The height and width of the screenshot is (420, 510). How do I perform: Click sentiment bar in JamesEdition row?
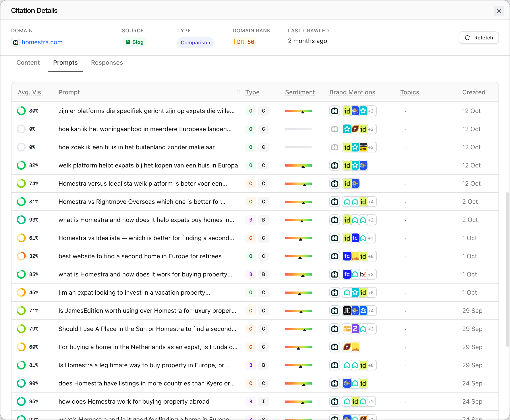(x=298, y=311)
